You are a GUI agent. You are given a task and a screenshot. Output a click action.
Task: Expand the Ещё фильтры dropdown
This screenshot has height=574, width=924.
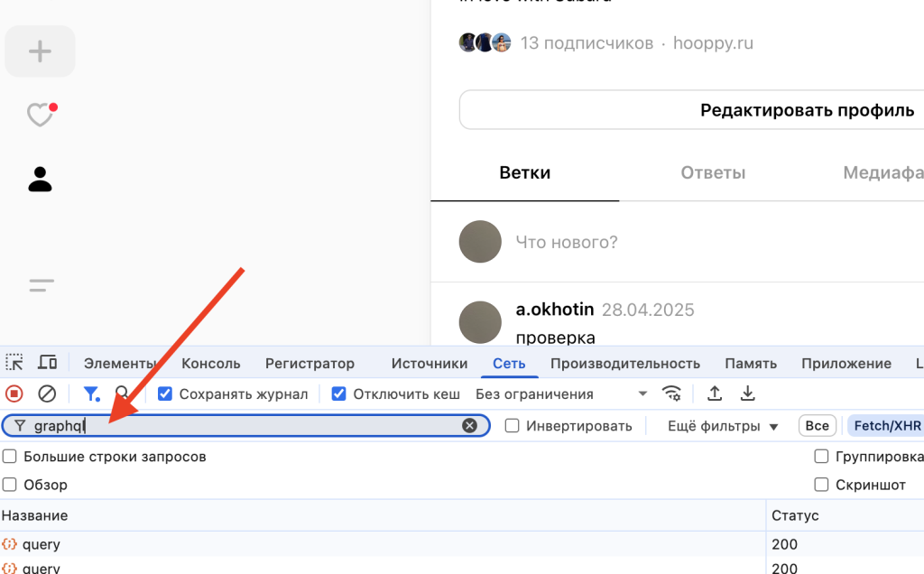click(722, 426)
